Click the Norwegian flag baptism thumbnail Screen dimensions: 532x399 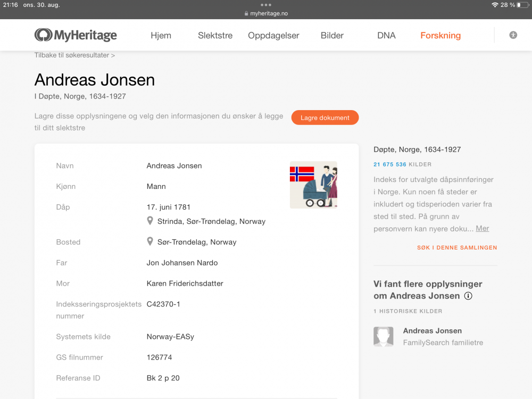click(313, 185)
